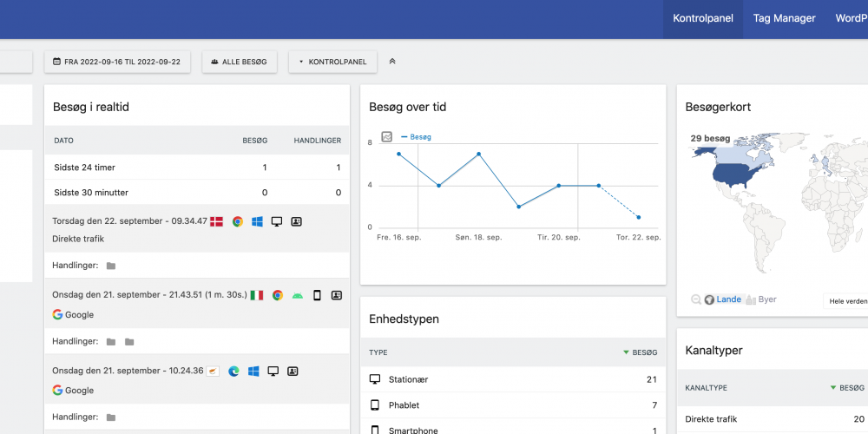868x434 pixels.
Task: Toggle the Besøg series in chart legend
Action: (416, 137)
